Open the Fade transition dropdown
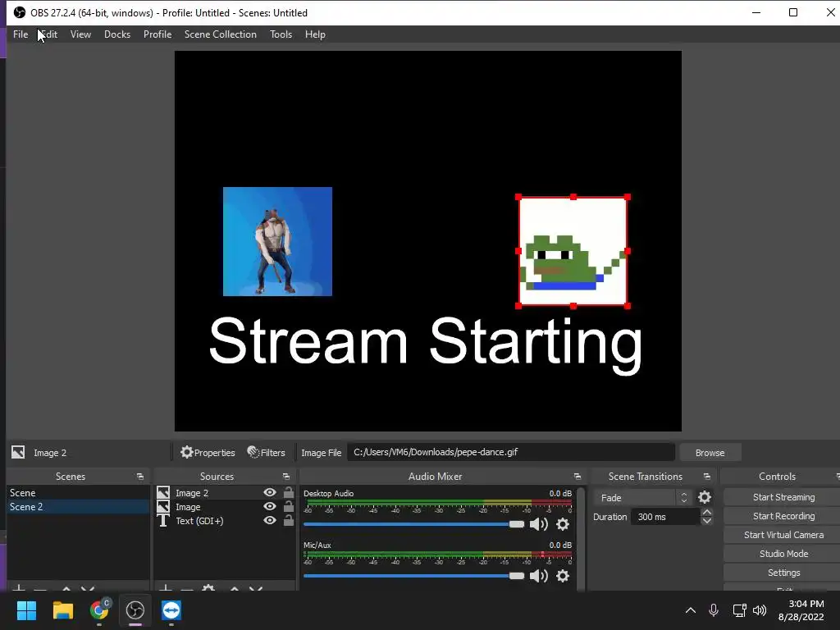840x630 pixels. tap(642, 498)
